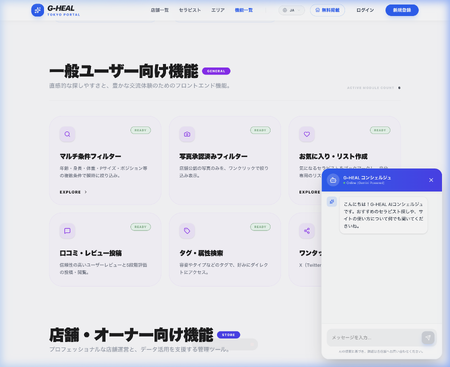Click the magnifier icon on マルチ条件フィルター card

click(67, 134)
